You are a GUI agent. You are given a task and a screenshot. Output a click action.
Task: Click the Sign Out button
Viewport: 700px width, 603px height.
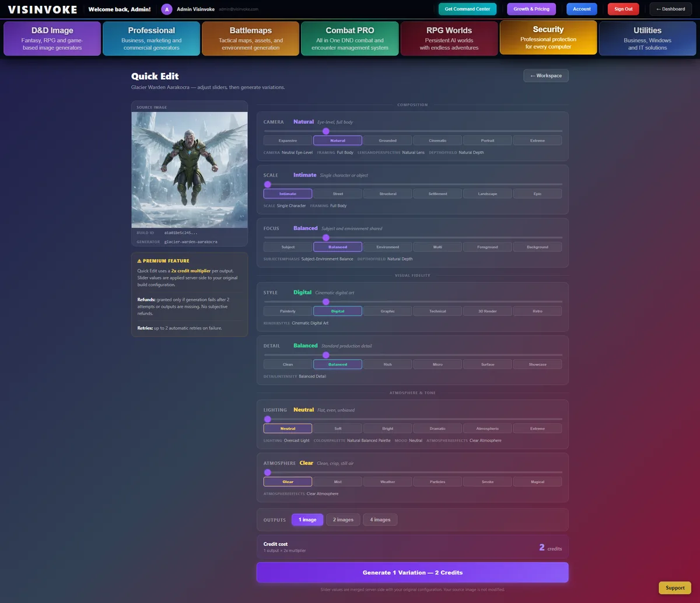click(x=624, y=9)
